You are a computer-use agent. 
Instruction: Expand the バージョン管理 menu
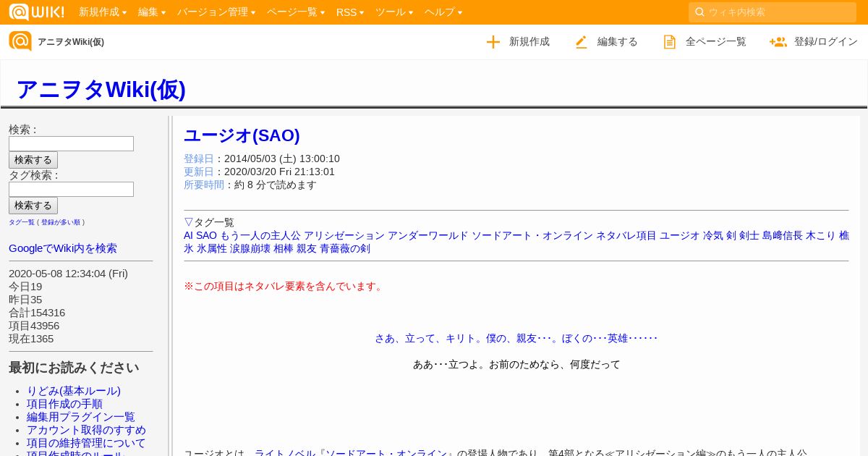point(216,12)
